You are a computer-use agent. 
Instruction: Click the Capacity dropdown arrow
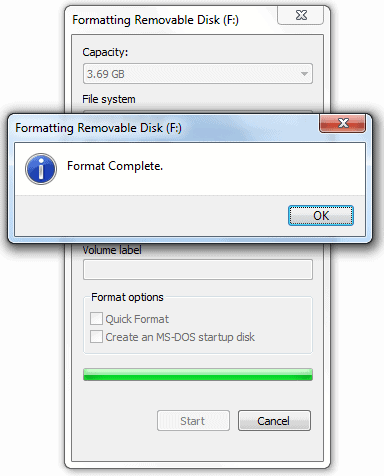click(x=304, y=74)
